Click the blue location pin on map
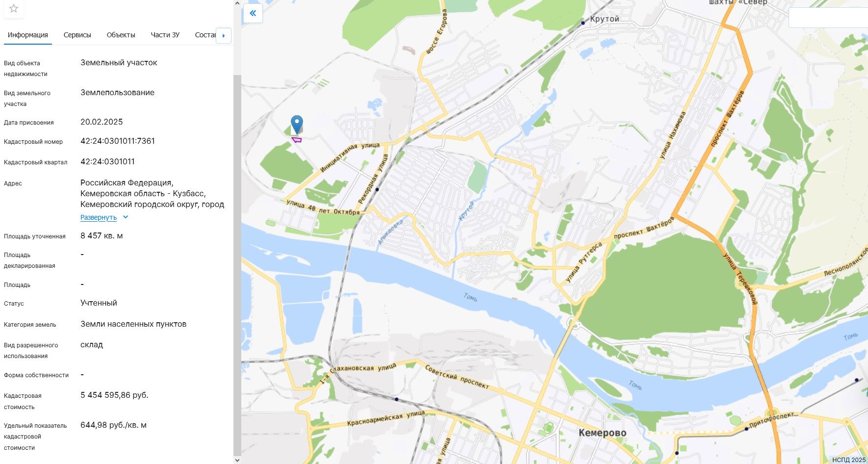The image size is (868, 464). coord(297,125)
